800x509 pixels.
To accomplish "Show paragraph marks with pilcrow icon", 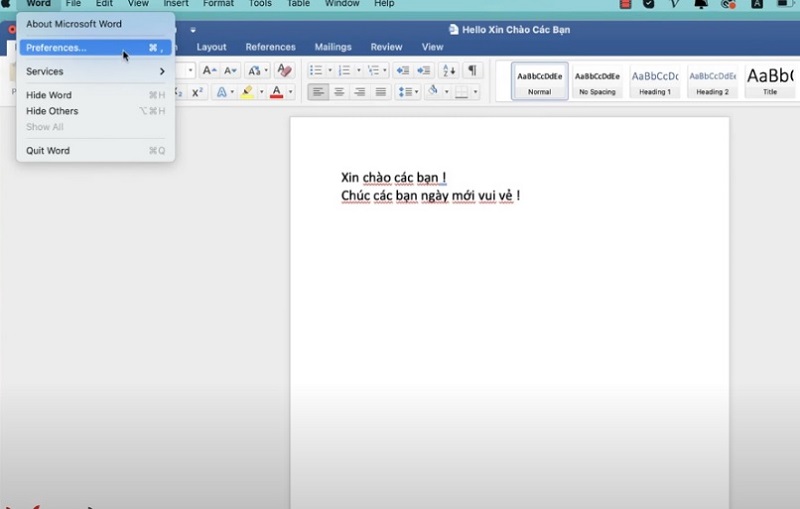I will tap(471, 71).
